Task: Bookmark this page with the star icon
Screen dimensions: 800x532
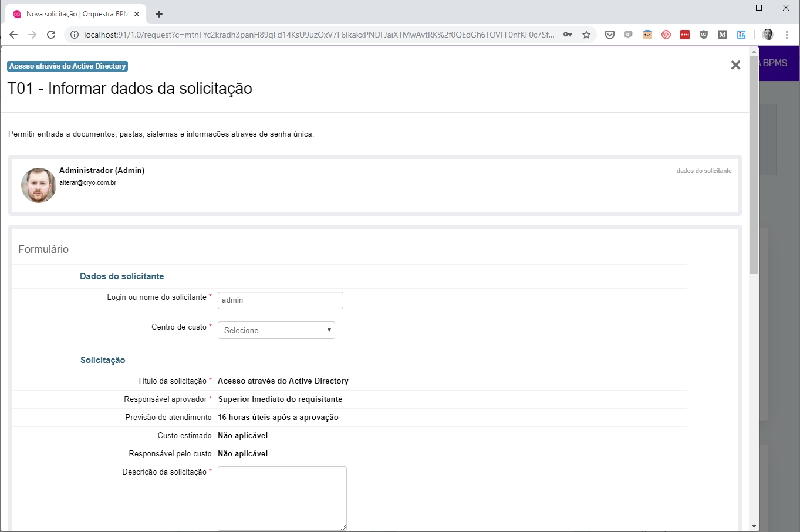Action: click(586, 35)
